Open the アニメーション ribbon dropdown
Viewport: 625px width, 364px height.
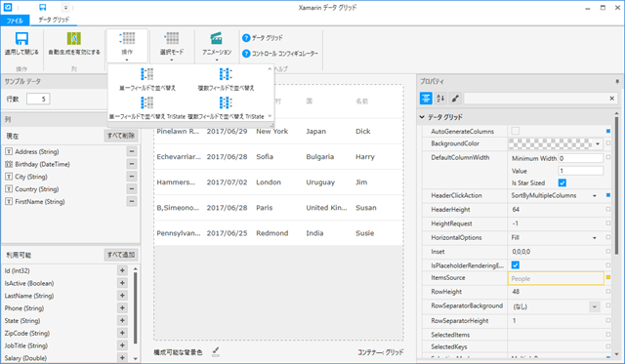217,46
